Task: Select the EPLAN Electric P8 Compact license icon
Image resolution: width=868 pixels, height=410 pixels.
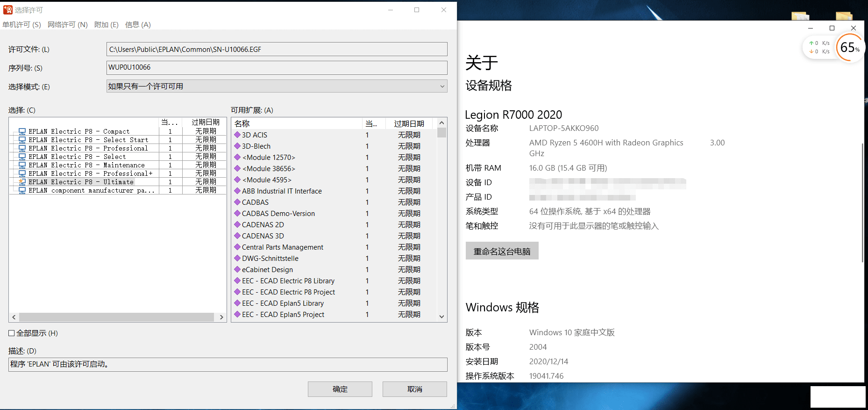Action: point(22,131)
